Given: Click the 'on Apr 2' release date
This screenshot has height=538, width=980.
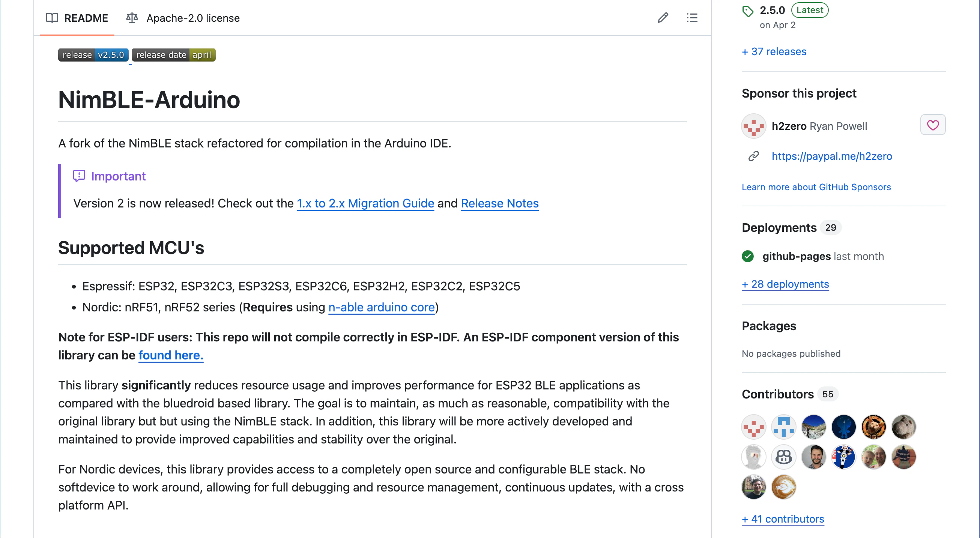Looking at the screenshot, I should coord(778,25).
